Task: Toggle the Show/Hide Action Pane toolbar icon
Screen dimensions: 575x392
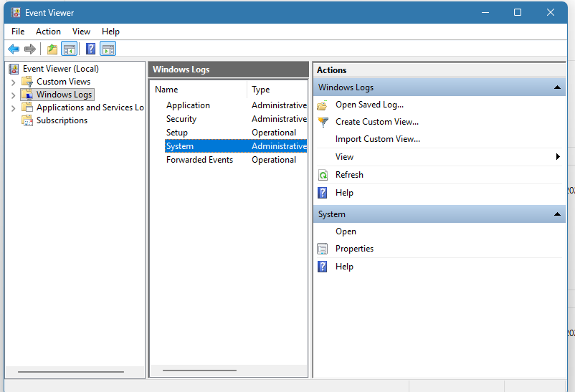Action: coord(108,49)
